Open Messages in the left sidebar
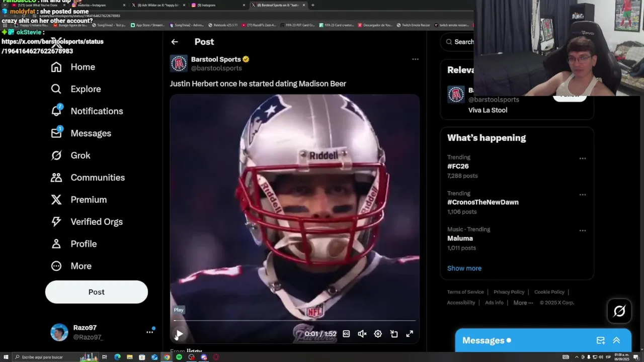 click(x=81, y=133)
